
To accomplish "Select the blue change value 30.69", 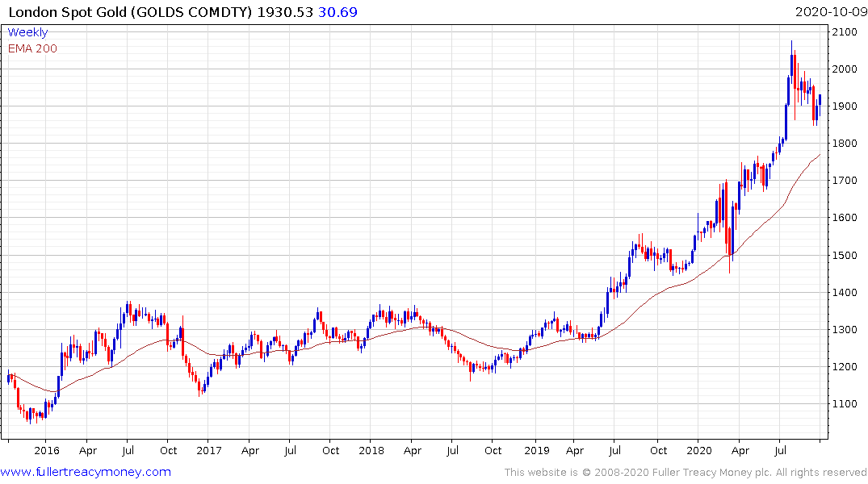I will [x=338, y=12].
